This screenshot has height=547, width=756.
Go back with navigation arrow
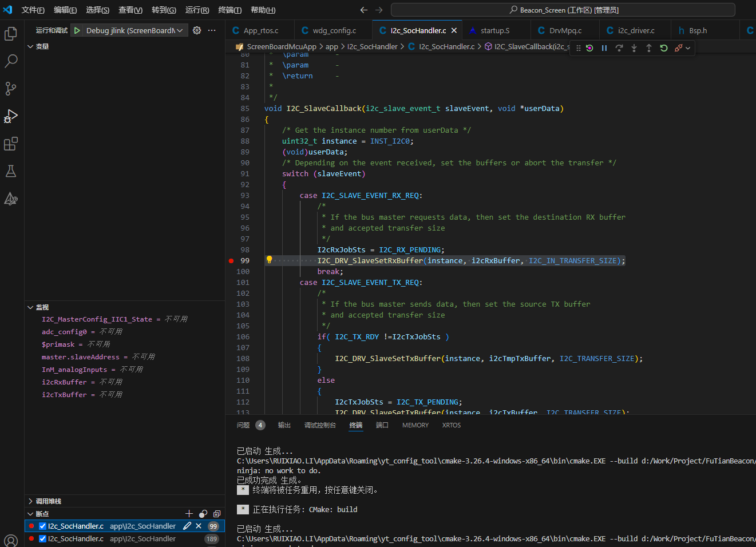364,10
